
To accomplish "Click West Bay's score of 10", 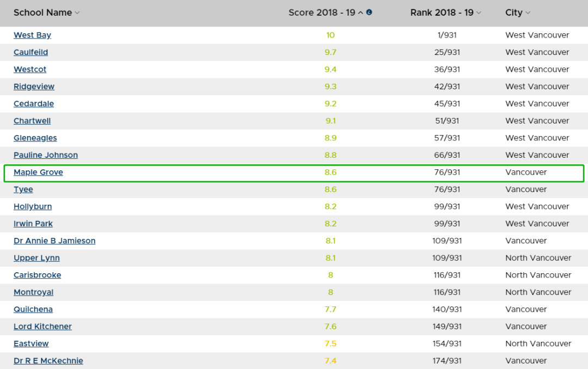I will tap(330, 35).
